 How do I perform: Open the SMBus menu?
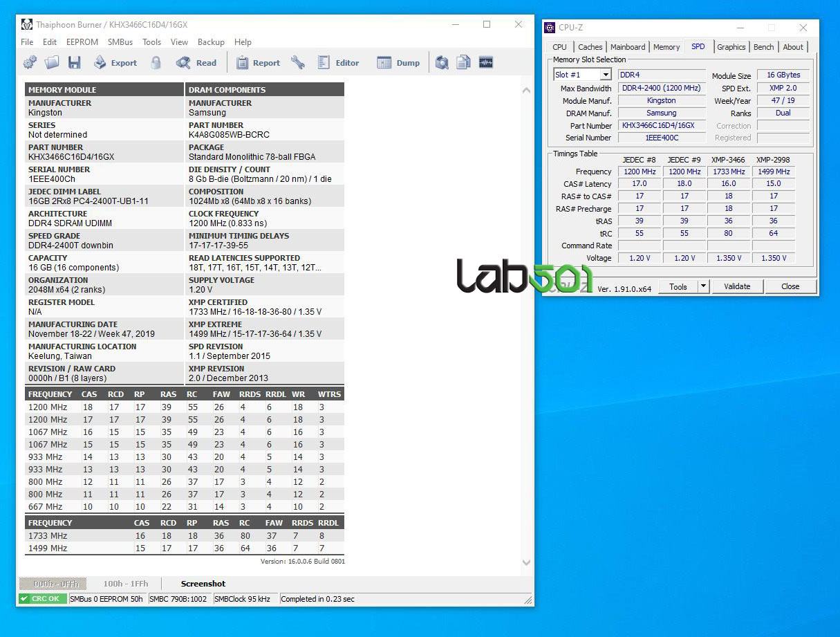click(x=120, y=42)
